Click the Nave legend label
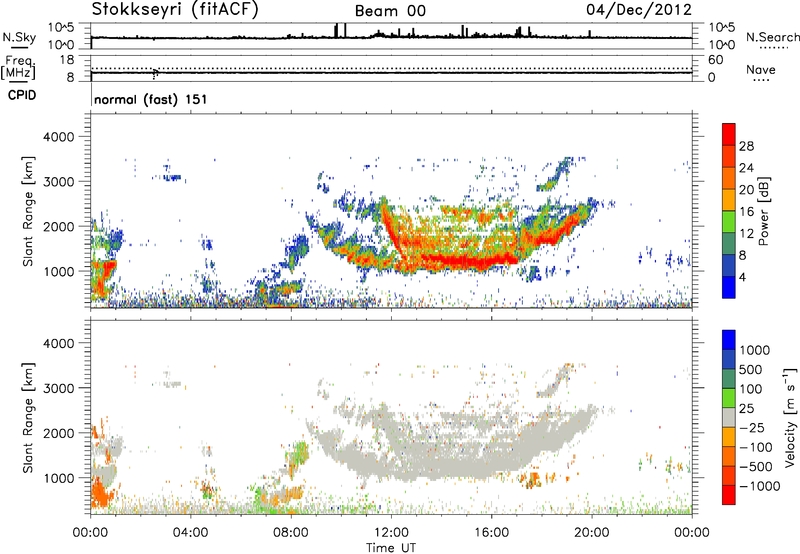This screenshot has width=800, height=554. tap(760, 69)
